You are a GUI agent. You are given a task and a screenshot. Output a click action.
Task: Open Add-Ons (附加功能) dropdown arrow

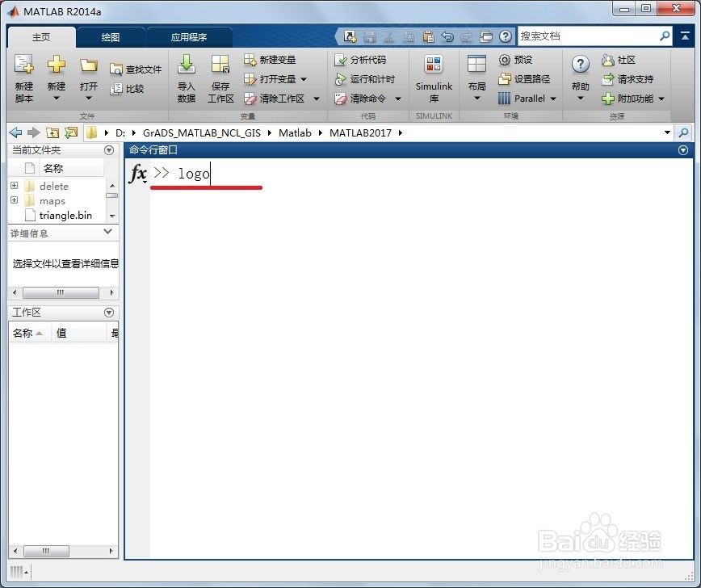[661, 99]
